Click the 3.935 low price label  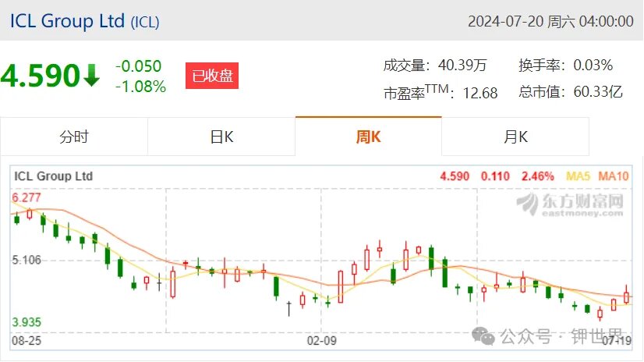pyautogui.click(x=27, y=322)
